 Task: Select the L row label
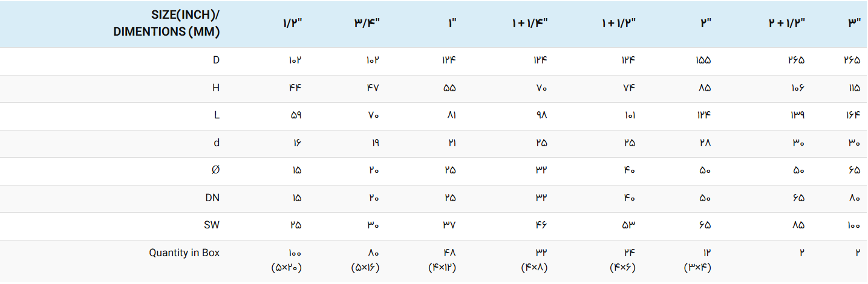217,115
